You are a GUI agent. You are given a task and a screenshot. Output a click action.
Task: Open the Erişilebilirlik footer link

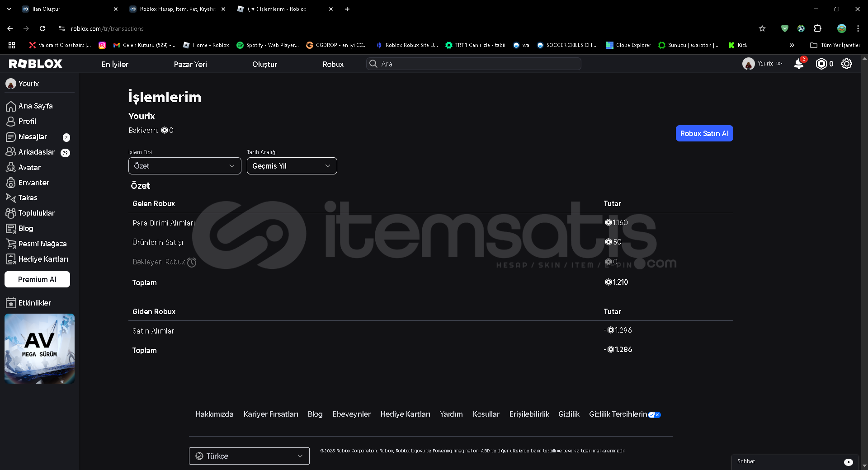[529, 414]
